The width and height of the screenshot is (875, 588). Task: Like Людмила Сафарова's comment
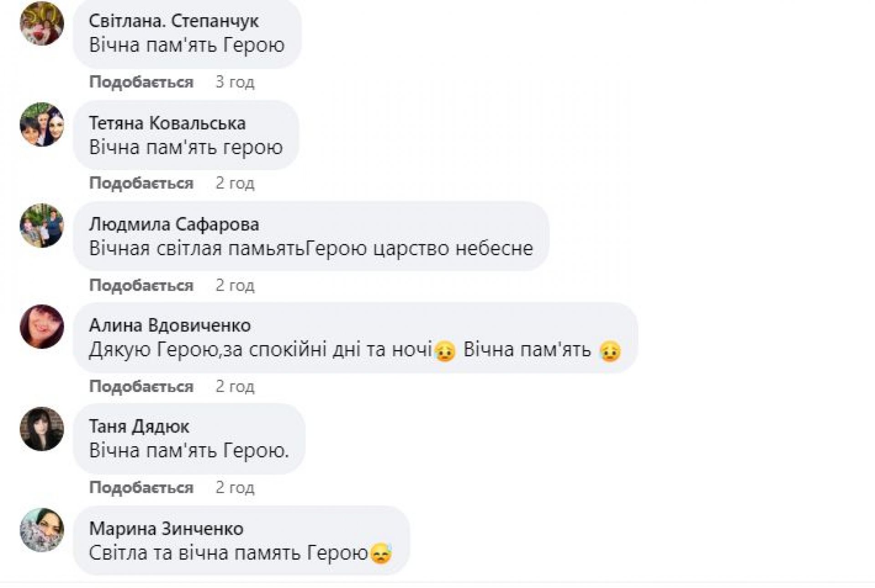(x=141, y=285)
